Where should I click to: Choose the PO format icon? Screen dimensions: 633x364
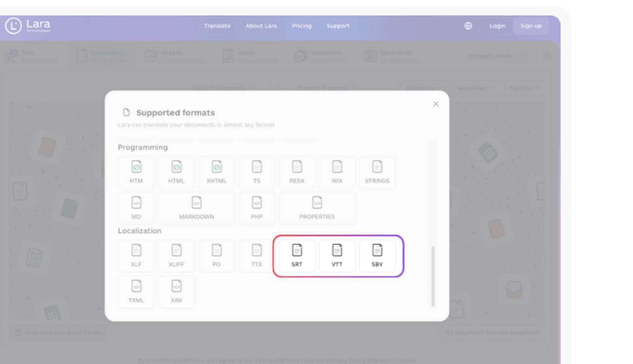click(x=217, y=256)
